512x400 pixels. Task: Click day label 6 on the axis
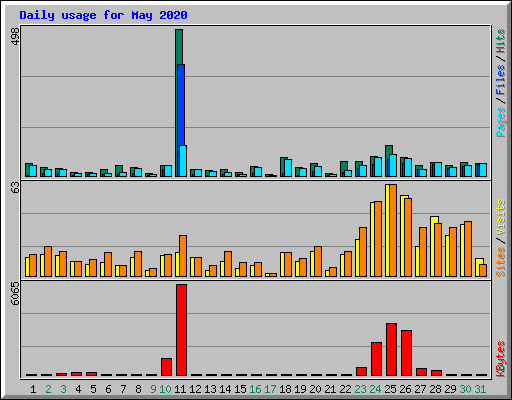coord(108,389)
